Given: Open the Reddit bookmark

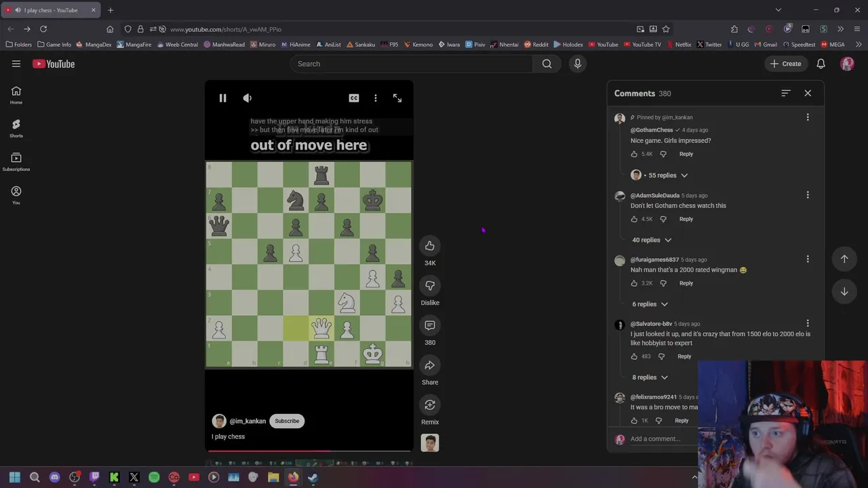Looking at the screenshot, I should (536, 45).
